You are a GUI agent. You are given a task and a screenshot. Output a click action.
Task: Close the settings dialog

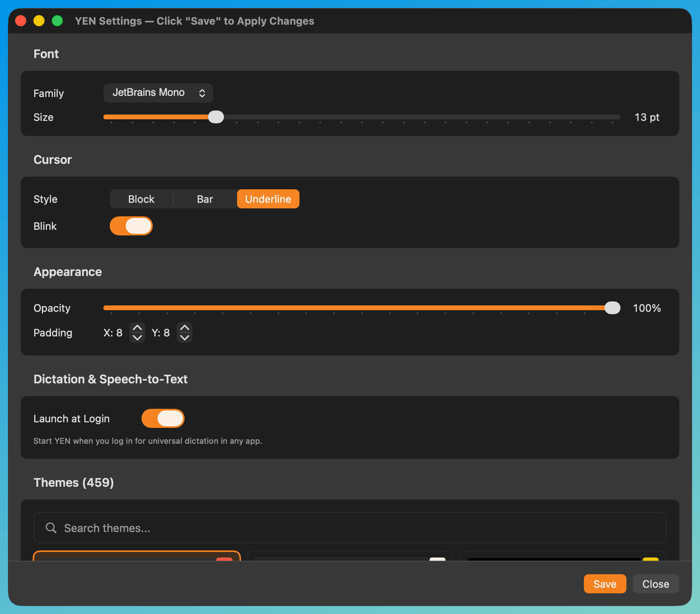(x=655, y=584)
